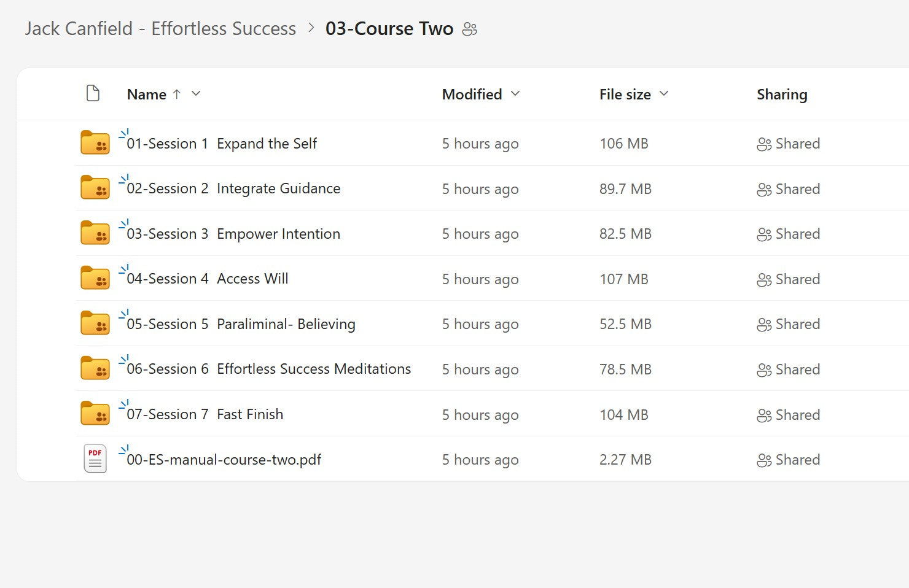Expand the Modified column dropdown

515,94
